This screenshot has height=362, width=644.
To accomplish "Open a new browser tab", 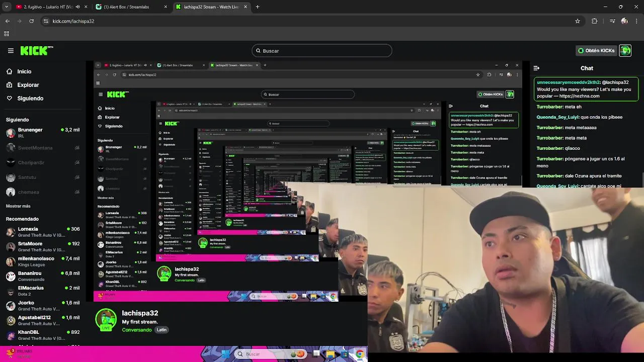I will (258, 7).
